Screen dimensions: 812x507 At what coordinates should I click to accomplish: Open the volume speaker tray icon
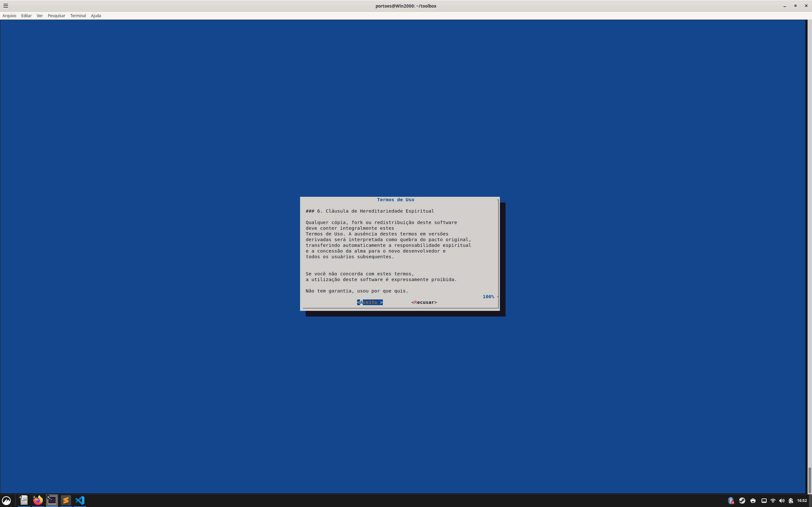(x=782, y=501)
